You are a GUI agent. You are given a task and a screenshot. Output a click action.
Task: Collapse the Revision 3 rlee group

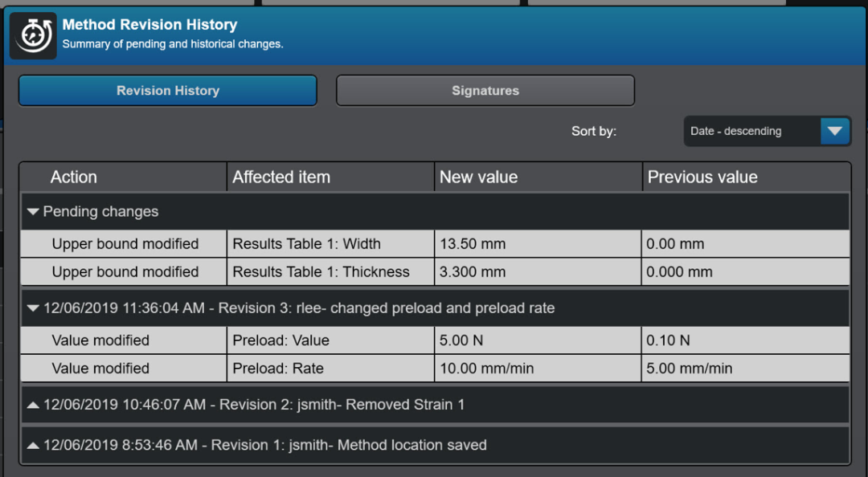pyautogui.click(x=33, y=308)
